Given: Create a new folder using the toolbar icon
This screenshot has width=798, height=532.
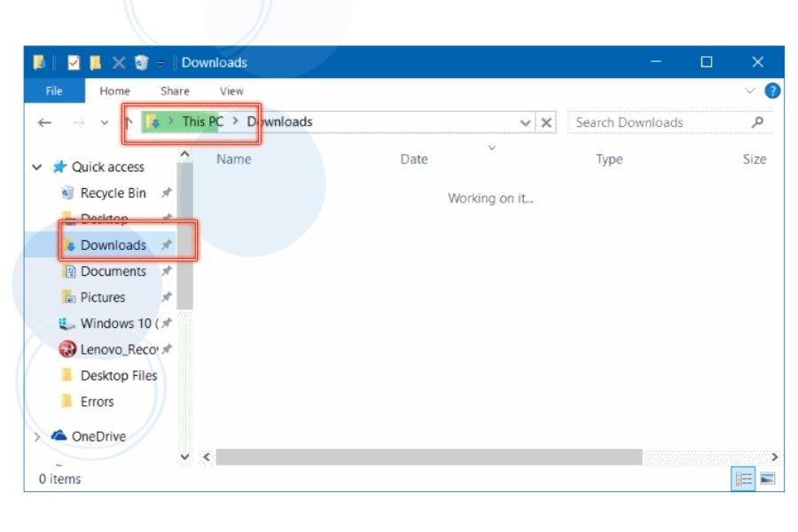Looking at the screenshot, I should (x=94, y=62).
